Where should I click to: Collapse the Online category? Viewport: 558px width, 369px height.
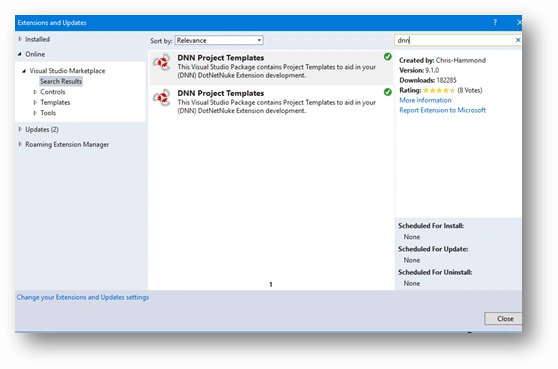pyautogui.click(x=20, y=54)
